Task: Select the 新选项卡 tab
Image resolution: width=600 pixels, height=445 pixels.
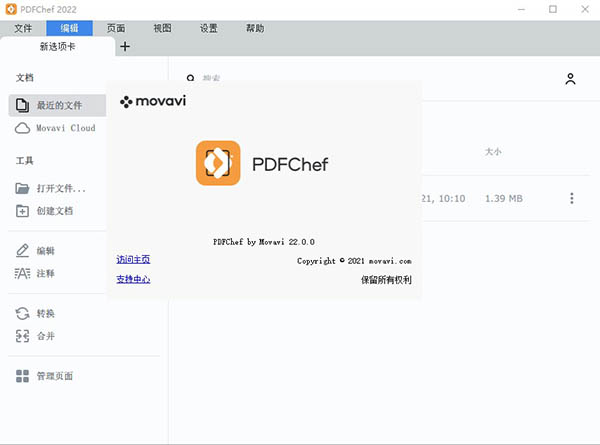Action: pos(57,47)
